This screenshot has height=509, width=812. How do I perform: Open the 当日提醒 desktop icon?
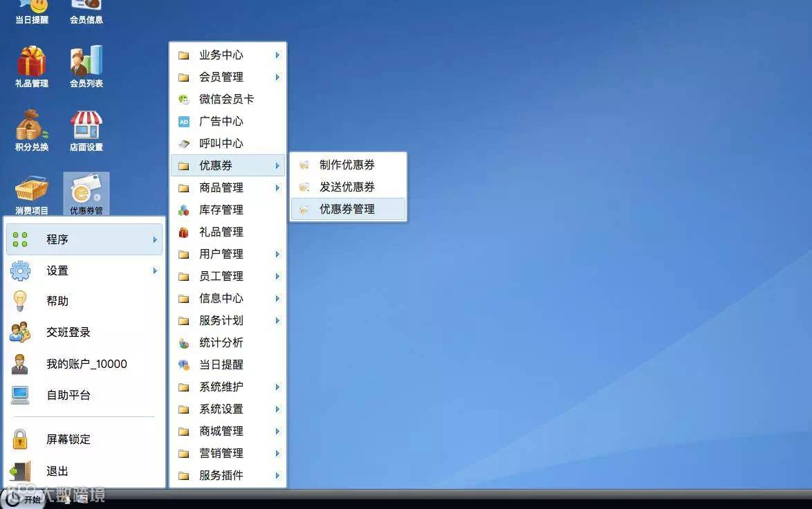pos(32,12)
